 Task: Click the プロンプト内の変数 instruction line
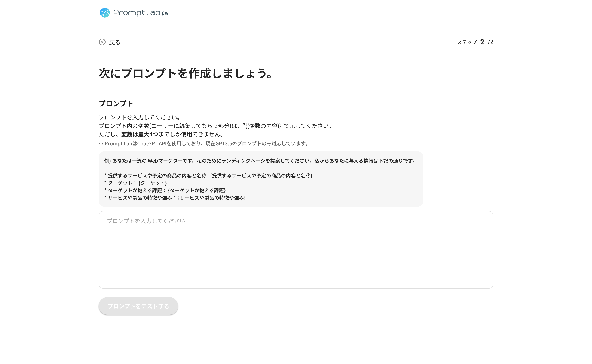pyautogui.click(x=215, y=126)
